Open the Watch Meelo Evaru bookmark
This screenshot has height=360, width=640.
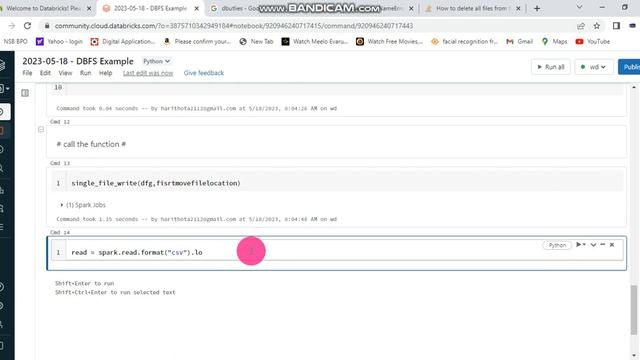[x=315, y=42]
